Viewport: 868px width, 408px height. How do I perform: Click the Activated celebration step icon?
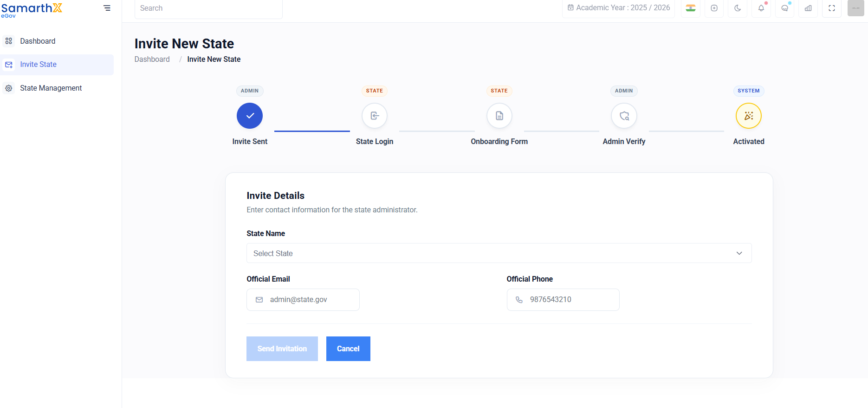749,116
